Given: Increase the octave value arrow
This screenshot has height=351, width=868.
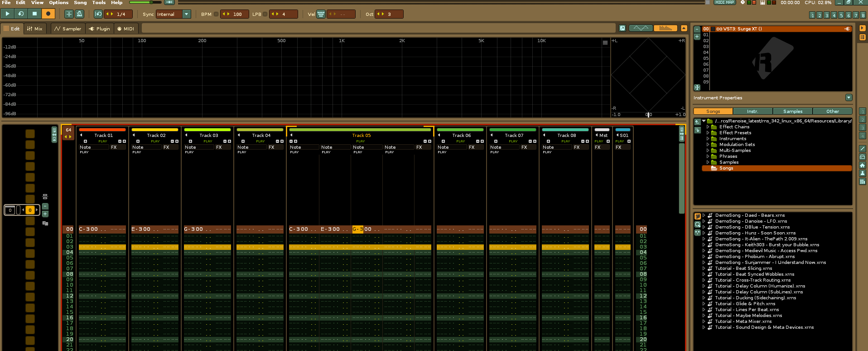Looking at the screenshot, I should (382, 14).
